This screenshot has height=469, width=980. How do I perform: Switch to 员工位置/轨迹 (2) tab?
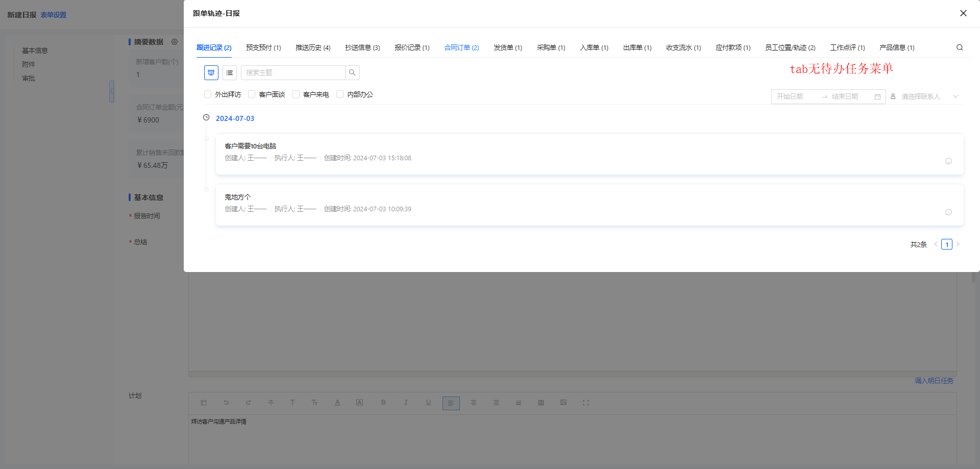pyautogui.click(x=790, y=48)
